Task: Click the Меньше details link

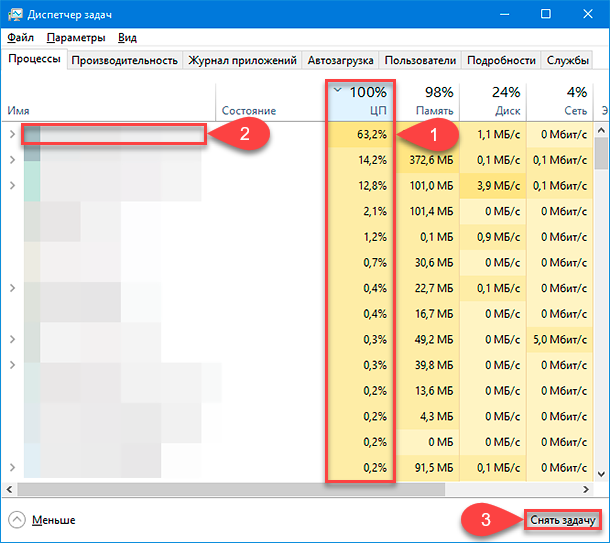Action: pos(54,520)
